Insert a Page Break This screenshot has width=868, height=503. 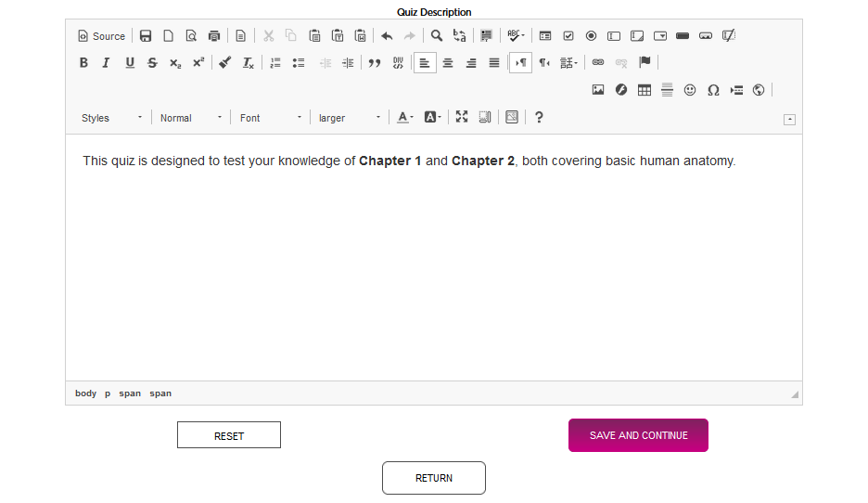click(735, 90)
